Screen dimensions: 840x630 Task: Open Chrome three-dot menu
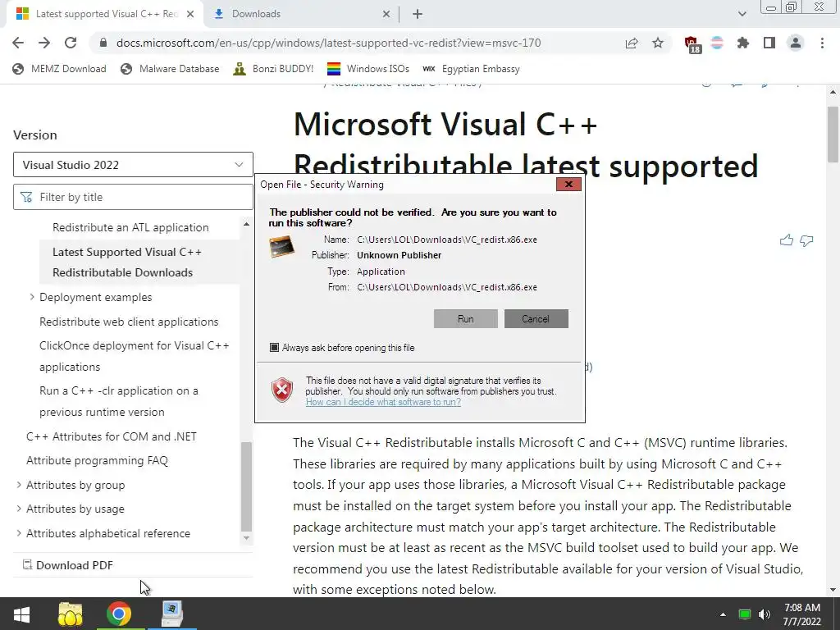[822, 43]
